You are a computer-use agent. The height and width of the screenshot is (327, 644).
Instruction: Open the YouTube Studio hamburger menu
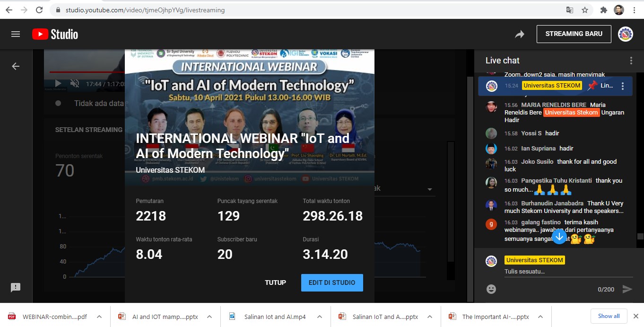[16, 34]
